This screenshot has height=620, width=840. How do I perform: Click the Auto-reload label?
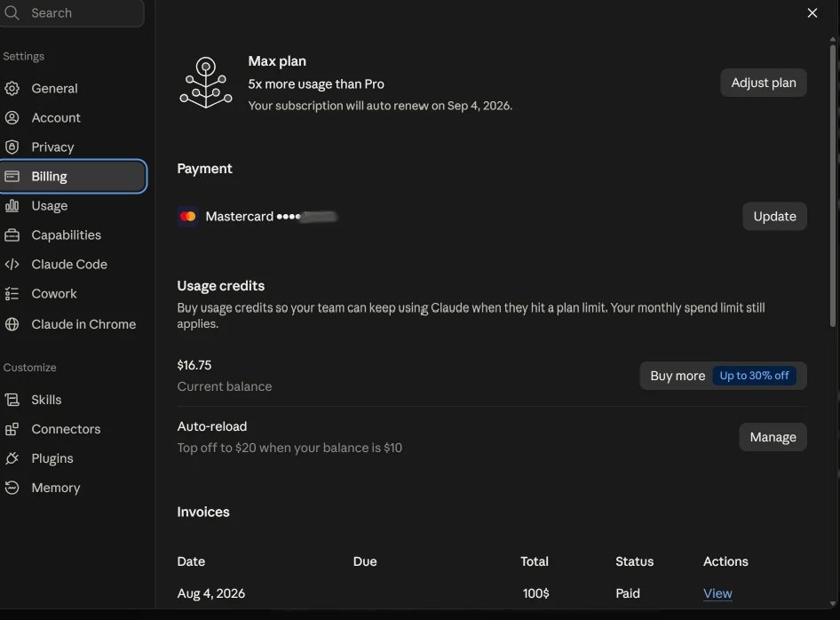[212, 426]
